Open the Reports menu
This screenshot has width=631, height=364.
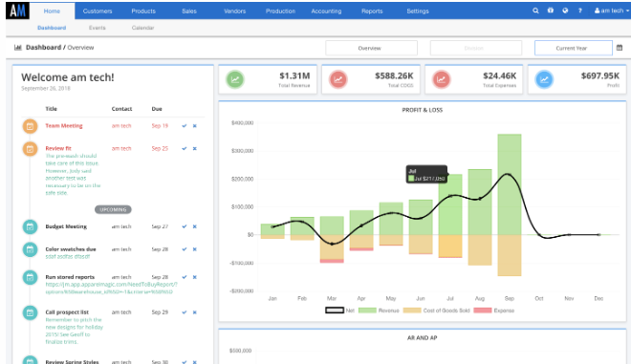pos(372,11)
